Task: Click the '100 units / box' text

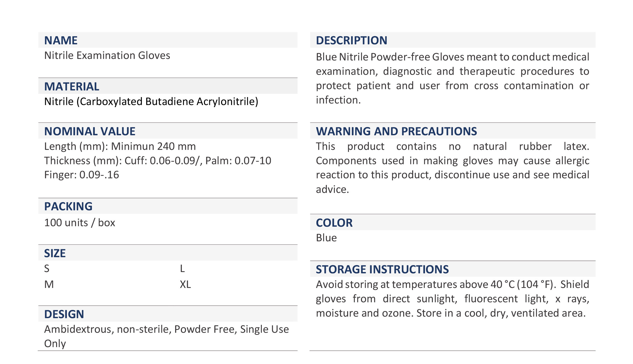Action: coord(80,223)
